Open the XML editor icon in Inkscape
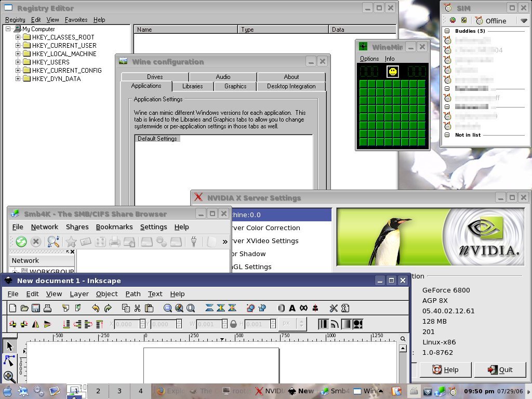 click(303, 308)
